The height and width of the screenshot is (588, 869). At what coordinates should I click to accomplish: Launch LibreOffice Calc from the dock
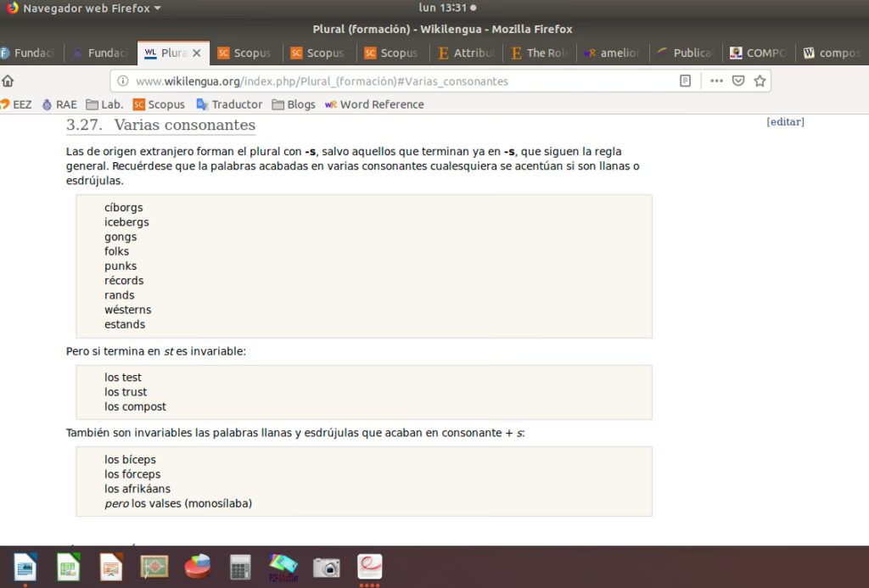(x=69, y=567)
